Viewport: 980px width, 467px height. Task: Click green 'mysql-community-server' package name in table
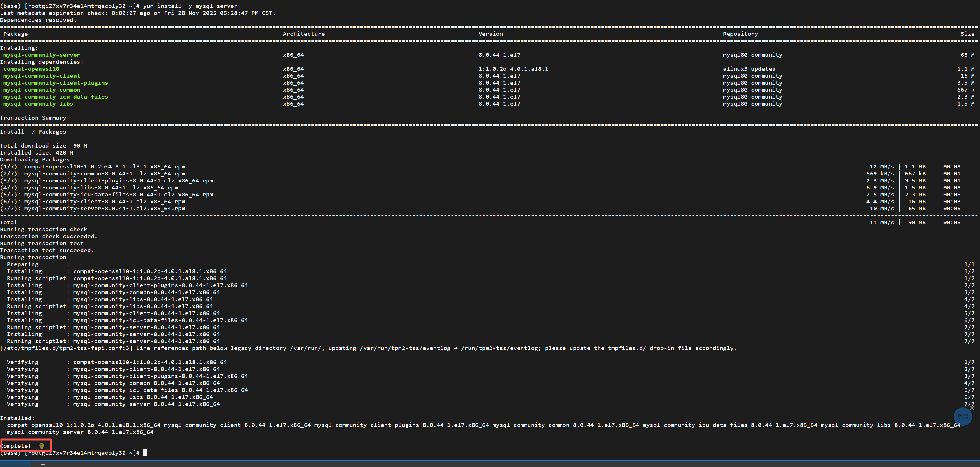click(x=42, y=55)
